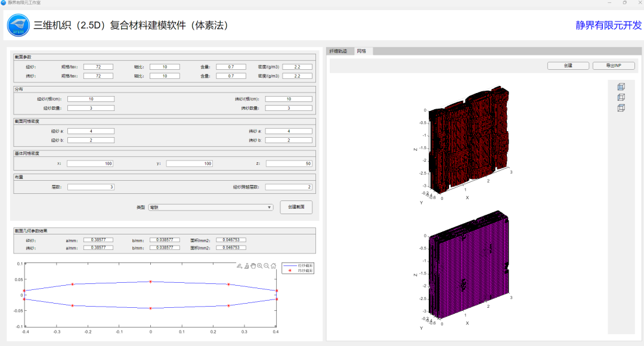This screenshot has height=346, width=644.
Task: Edit the 经纱数量 field
Action: click(x=91, y=108)
